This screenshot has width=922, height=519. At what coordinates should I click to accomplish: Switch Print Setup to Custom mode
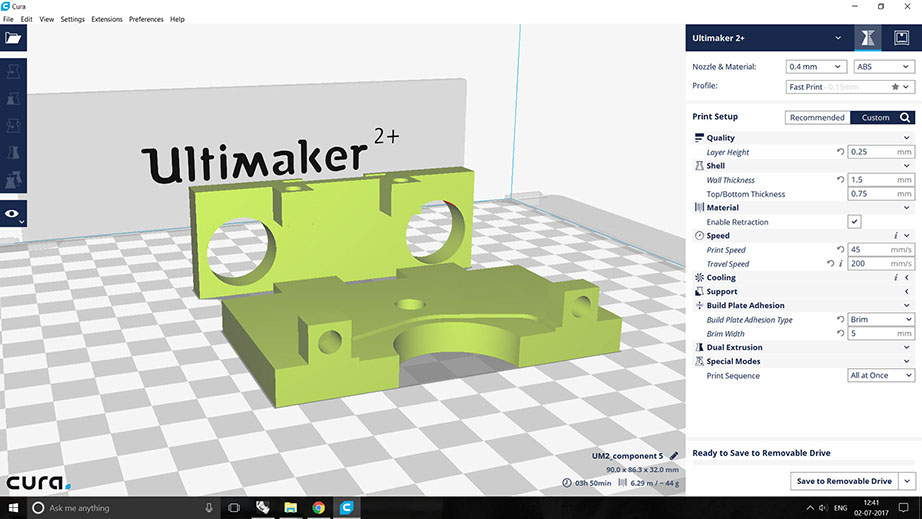(875, 118)
